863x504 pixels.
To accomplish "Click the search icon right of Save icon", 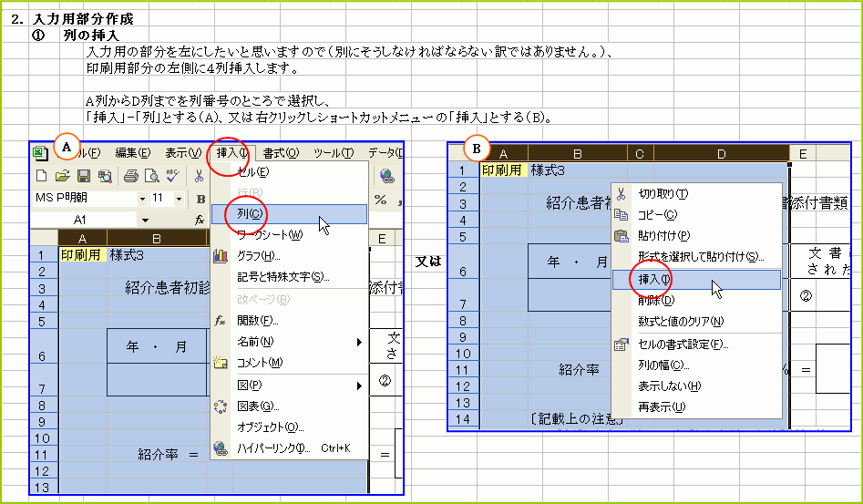I will coord(105,176).
